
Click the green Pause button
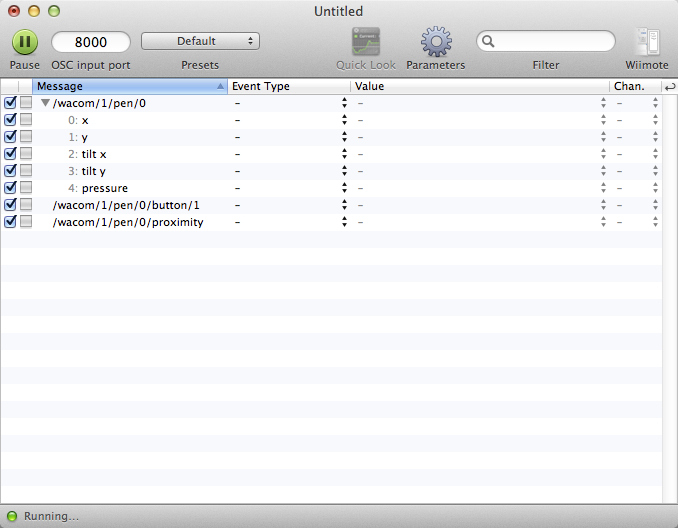25,42
